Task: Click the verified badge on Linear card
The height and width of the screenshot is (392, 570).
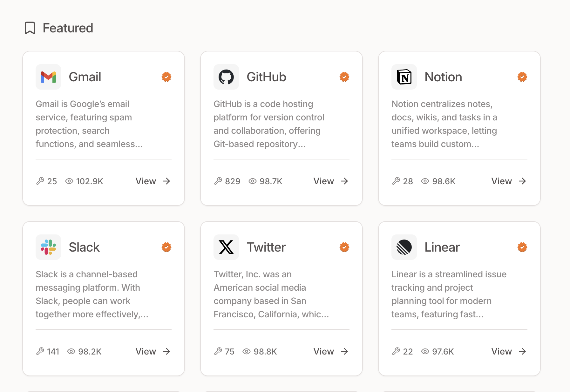Action: click(522, 247)
